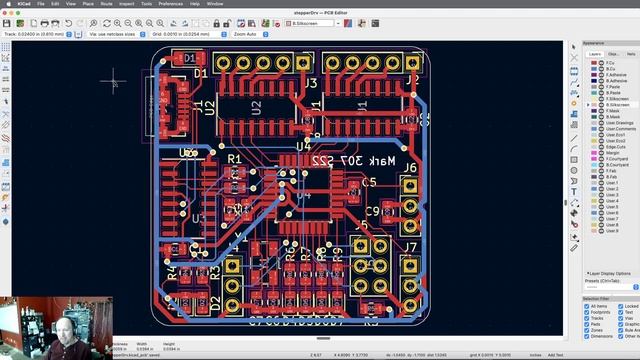Click the Save board icon
This screenshot has height=360, width=640.
(7, 24)
